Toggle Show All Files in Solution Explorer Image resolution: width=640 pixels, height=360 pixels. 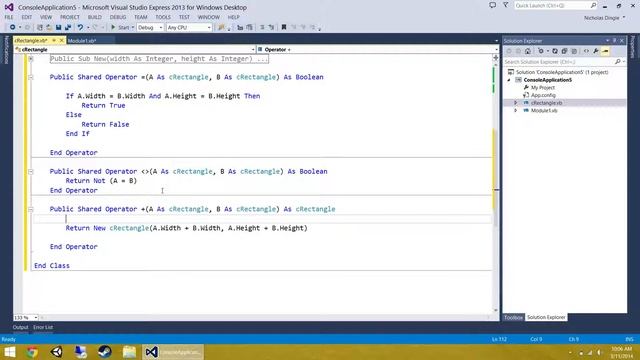tap(574, 51)
